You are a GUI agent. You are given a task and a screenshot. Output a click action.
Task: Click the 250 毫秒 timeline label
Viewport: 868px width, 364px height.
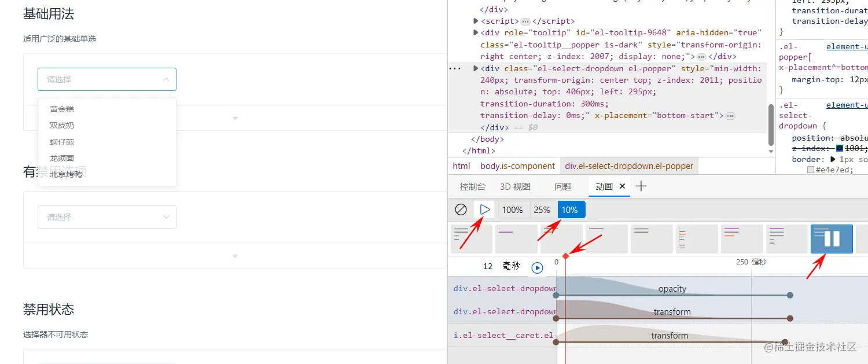(751, 262)
